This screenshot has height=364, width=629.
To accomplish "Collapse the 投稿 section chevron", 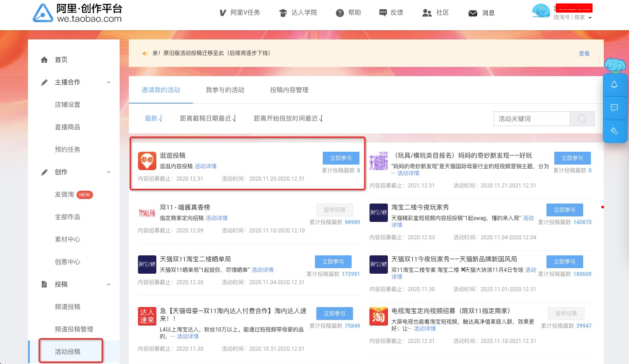I will (x=109, y=284).
